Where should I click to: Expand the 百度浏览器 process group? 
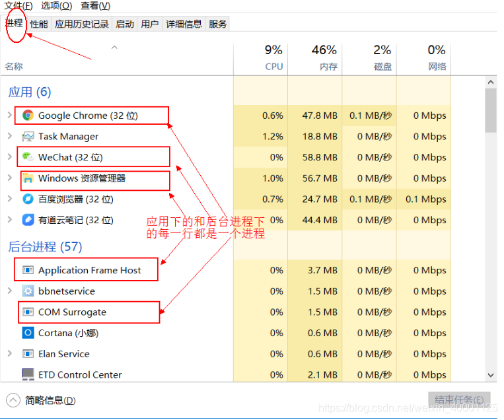[x=10, y=199]
